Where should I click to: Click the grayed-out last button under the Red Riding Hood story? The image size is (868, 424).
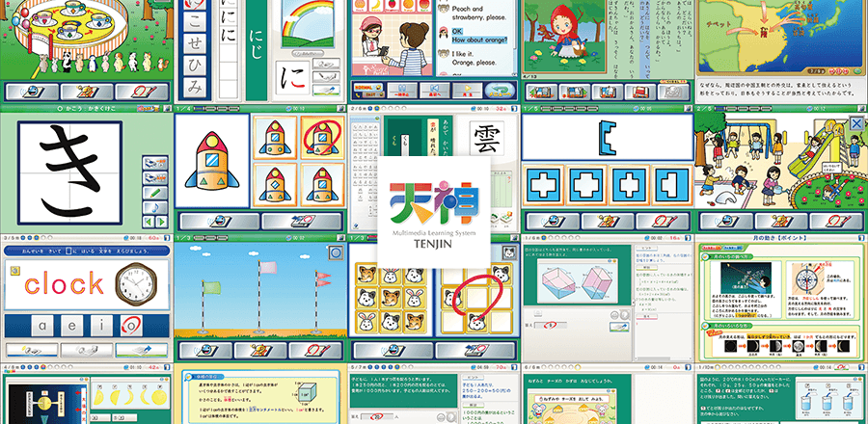pyautogui.click(x=674, y=92)
